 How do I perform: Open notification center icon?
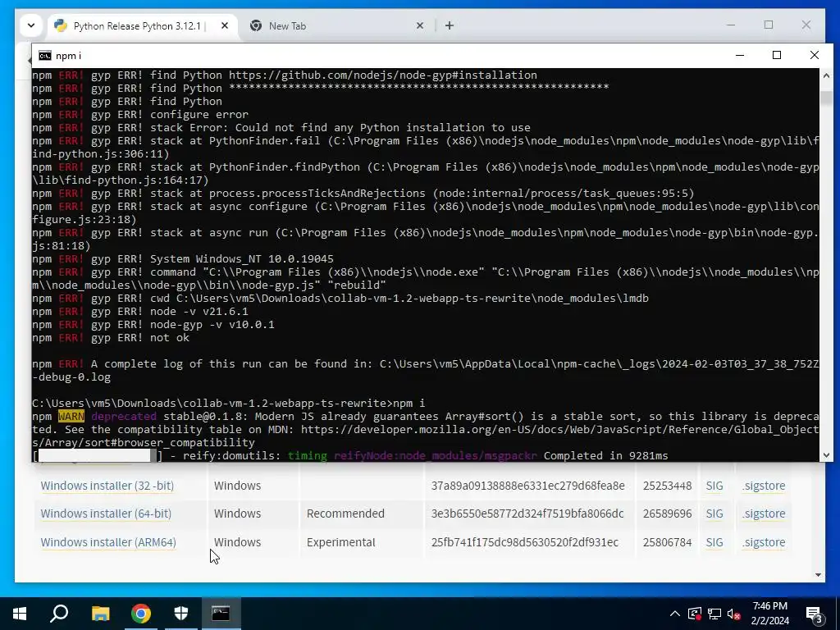pos(815,614)
